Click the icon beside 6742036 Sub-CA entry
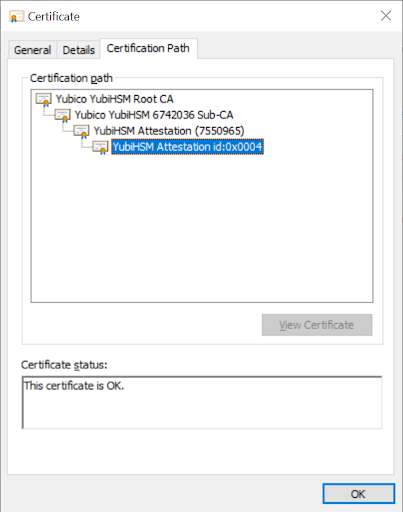The width and height of the screenshot is (403, 512). 63,115
